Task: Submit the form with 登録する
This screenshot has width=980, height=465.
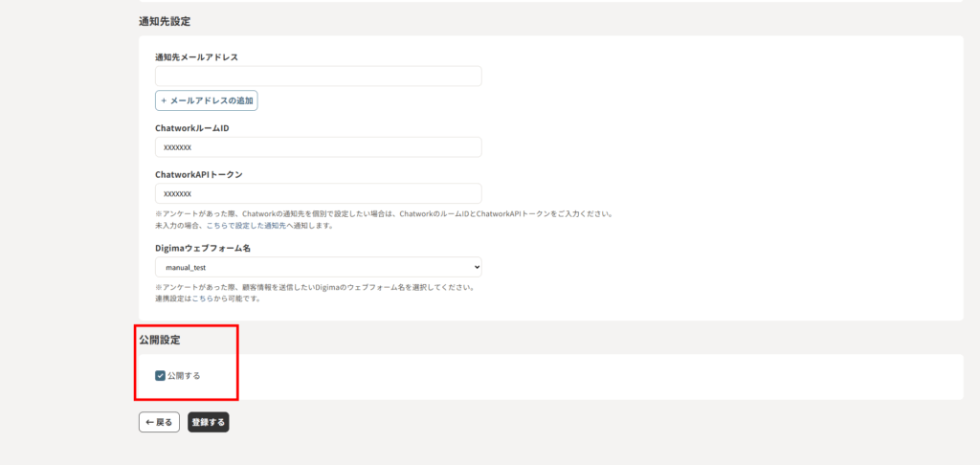Action: point(208,422)
